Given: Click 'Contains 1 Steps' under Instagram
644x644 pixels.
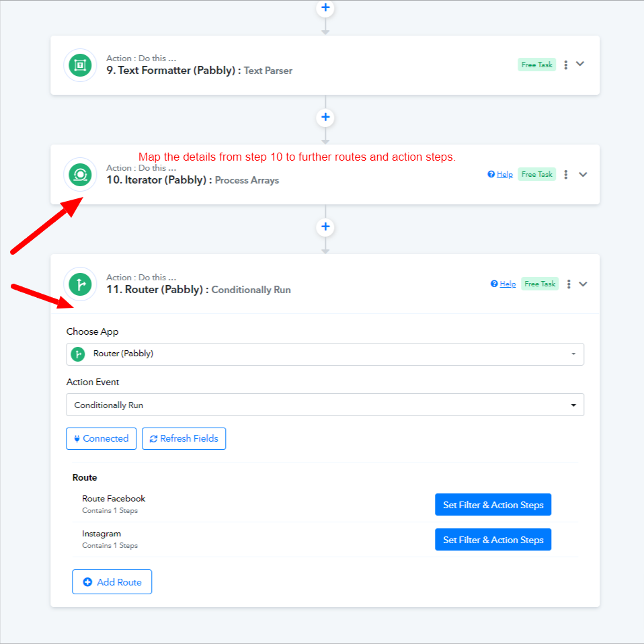Looking at the screenshot, I should click(110, 545).
